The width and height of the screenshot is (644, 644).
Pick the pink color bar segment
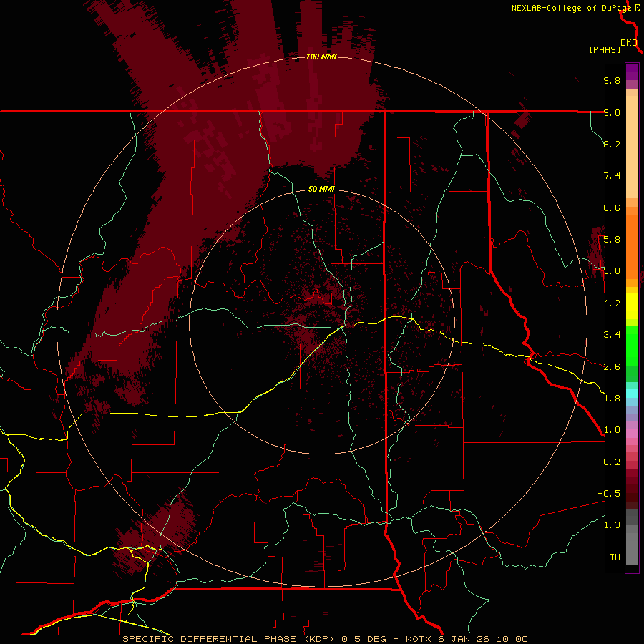click(632, 434)
